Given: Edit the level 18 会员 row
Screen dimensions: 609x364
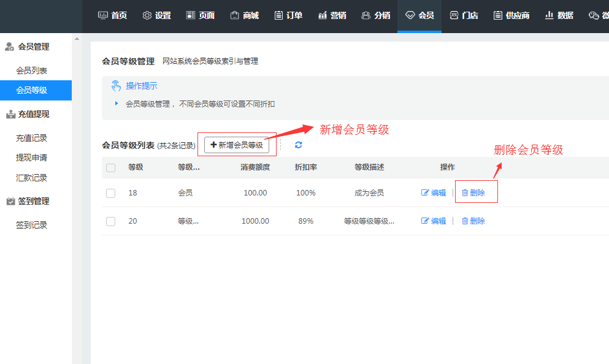Looking at the screenshot, I should [434, 193].
